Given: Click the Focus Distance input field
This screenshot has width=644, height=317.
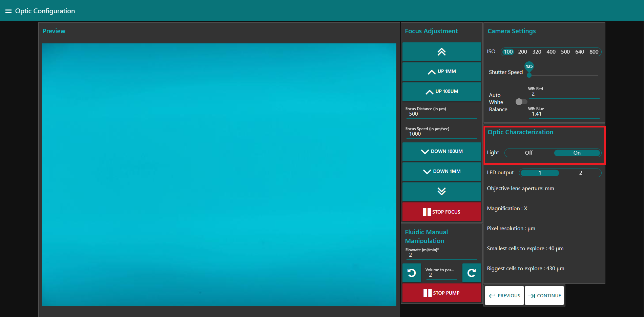Looking at the screenshot, I should point(440,114).
